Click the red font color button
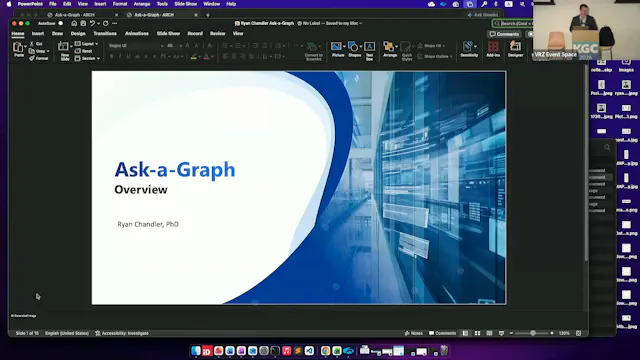The width and height of the screenshot is (640, 360). pos(207,57)
